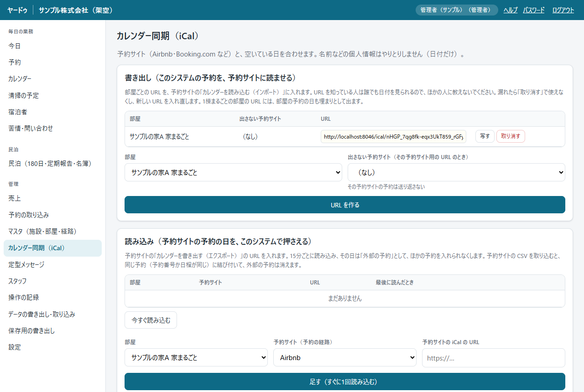
Task: Open 宿泊者 sidebar item
Action: coord(52,112)
